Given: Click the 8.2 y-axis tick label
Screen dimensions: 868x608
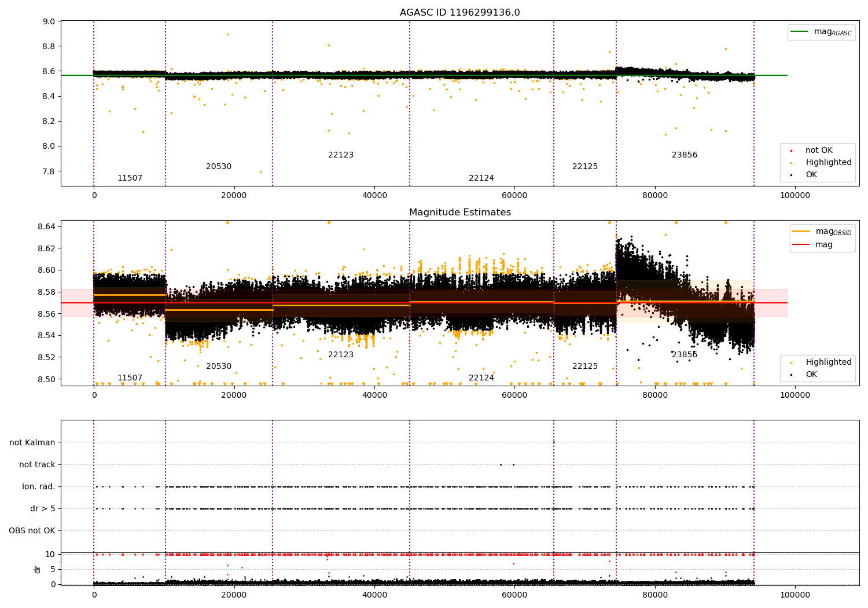Looking at the screenshot, I should click(49, 121).
